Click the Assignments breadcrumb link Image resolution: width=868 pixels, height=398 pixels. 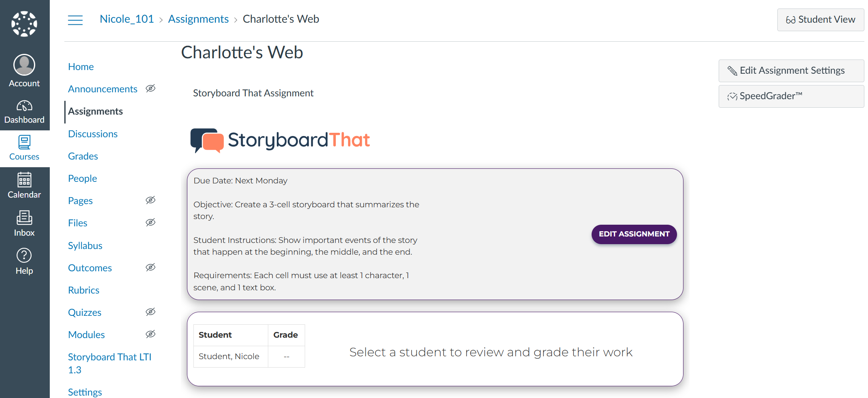pyautogui.click(x=198, y=19)
